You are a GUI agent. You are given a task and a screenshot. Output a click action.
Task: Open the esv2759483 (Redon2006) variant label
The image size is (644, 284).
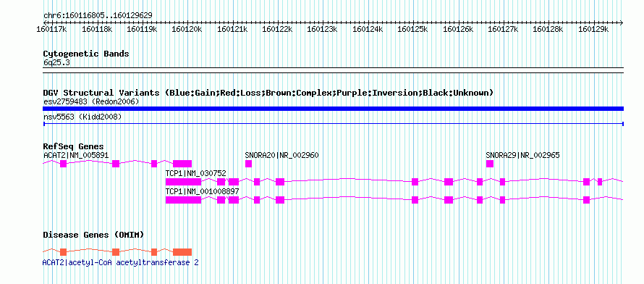pos(91,101)
